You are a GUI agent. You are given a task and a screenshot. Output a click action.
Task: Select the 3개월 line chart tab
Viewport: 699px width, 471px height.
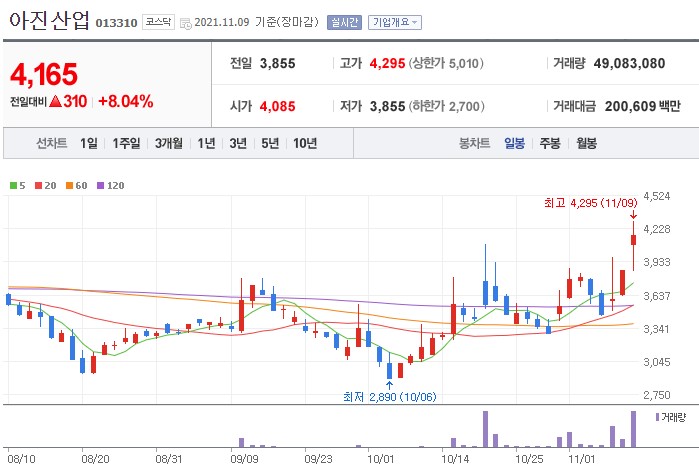169,143
